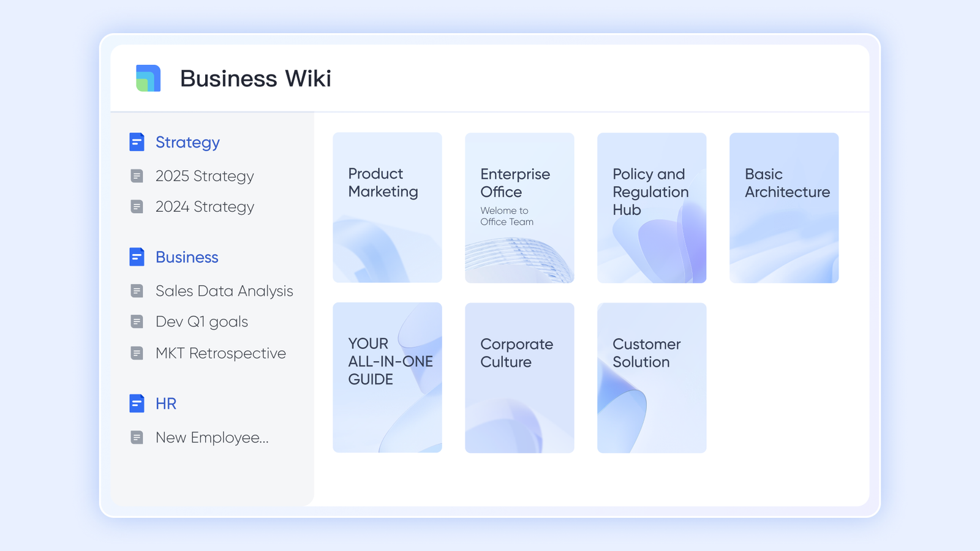Open the Customer Solution card
Screen dimensions: 980x551
tap(652, 377)
